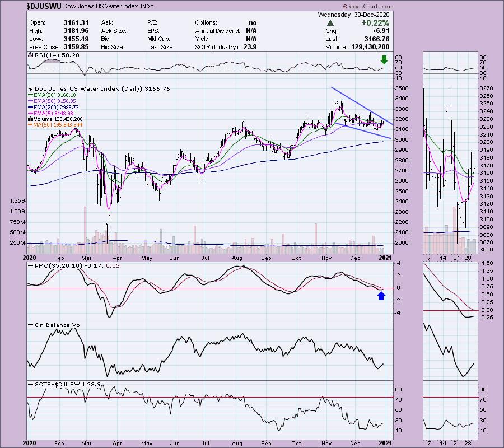Screen dimensions: 504x448
Task: Click the 'Mkt Cap:' label
Action: 159,39
